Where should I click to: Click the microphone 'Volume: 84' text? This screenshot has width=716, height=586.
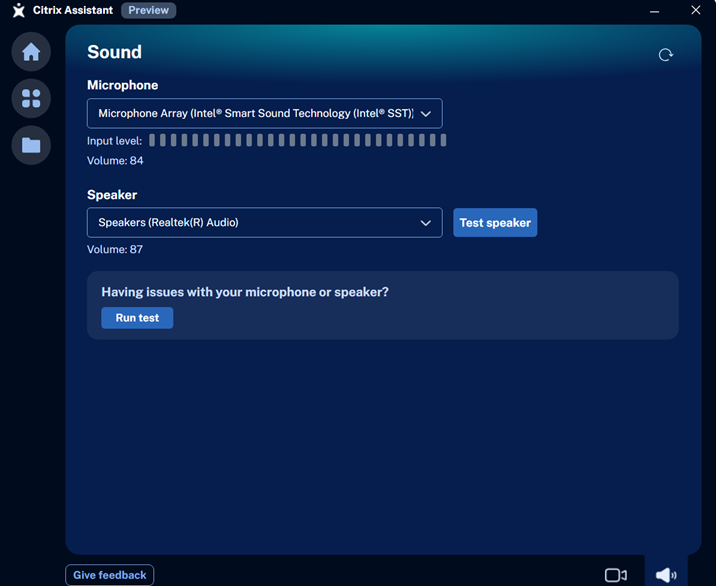115,161
